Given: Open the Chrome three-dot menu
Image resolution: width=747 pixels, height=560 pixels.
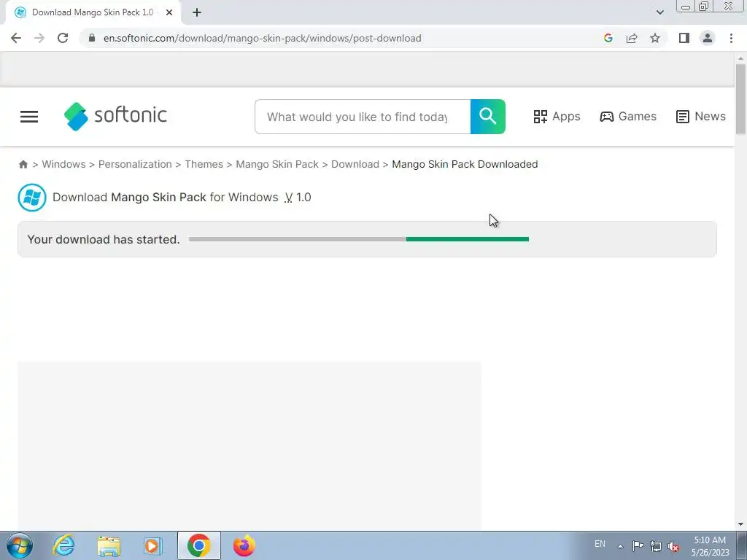Looking at the screenshot, I should (x=731, y=38).
